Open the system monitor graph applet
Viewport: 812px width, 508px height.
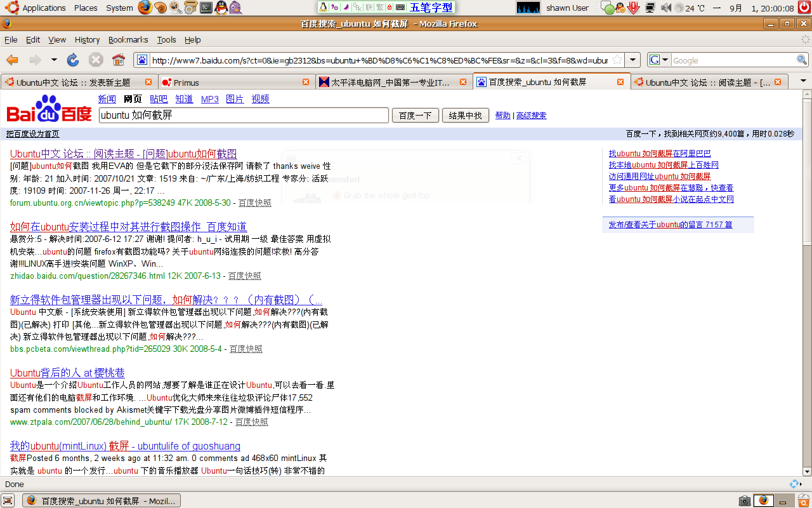coord(528,8)
